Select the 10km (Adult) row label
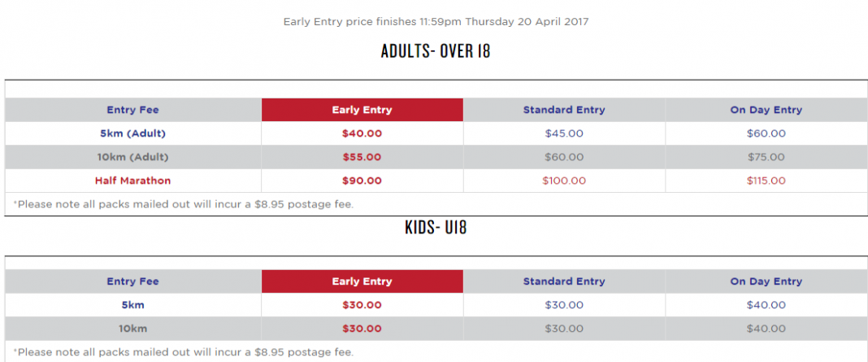Image resolution: width=868 pixels, height=362 pixels. click(132, 157)
